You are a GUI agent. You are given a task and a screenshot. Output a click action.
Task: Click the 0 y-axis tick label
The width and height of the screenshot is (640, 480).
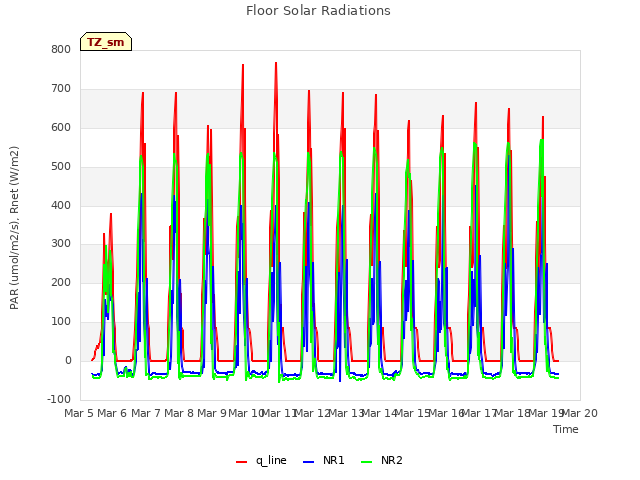[68, 360]
